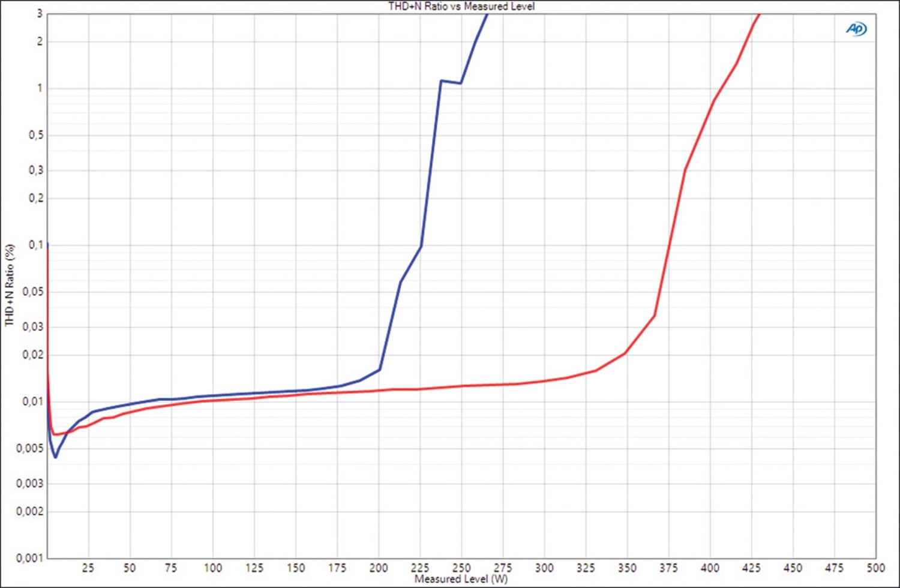
Task: Click the 250 tick label on x-axis
Action: (x=461, y=568)
